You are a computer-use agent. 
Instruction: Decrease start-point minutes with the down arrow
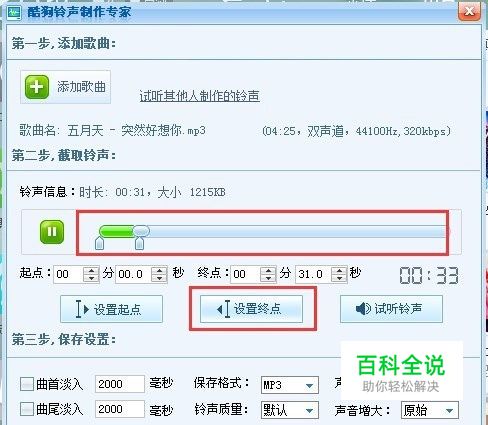click(x=91, y=278)
